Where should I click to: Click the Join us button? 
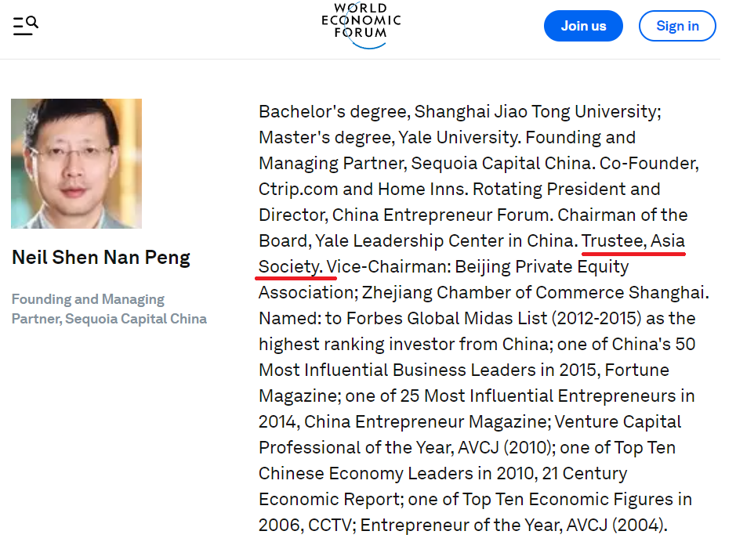click(583, 26)
